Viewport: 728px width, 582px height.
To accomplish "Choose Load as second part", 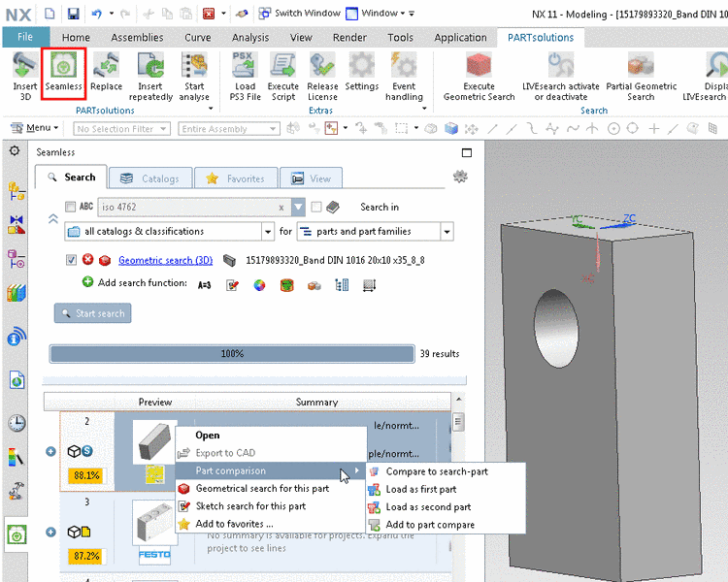I will pyautogui.click(x=446, y=506).
